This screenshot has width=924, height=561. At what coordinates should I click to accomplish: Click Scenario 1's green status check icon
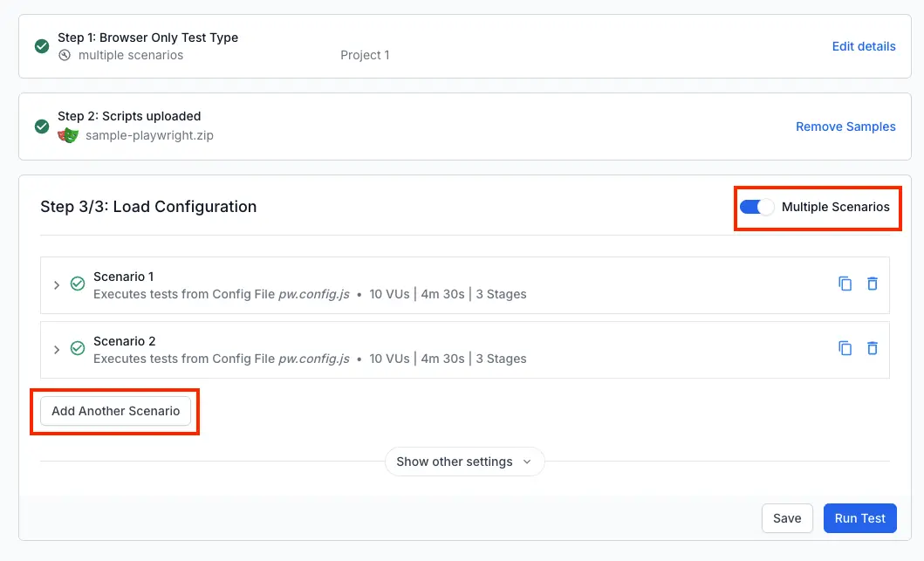77,284
